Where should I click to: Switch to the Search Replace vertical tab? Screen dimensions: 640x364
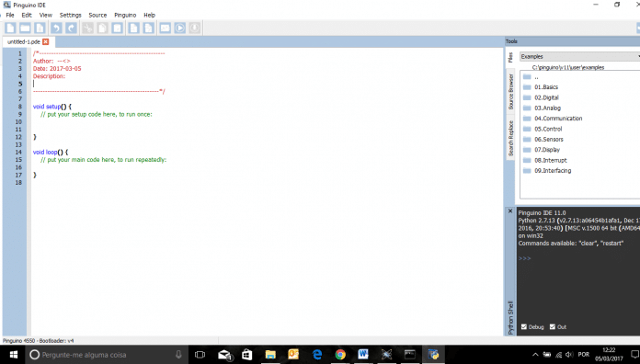pyautogui.click(x=510, y=139)
